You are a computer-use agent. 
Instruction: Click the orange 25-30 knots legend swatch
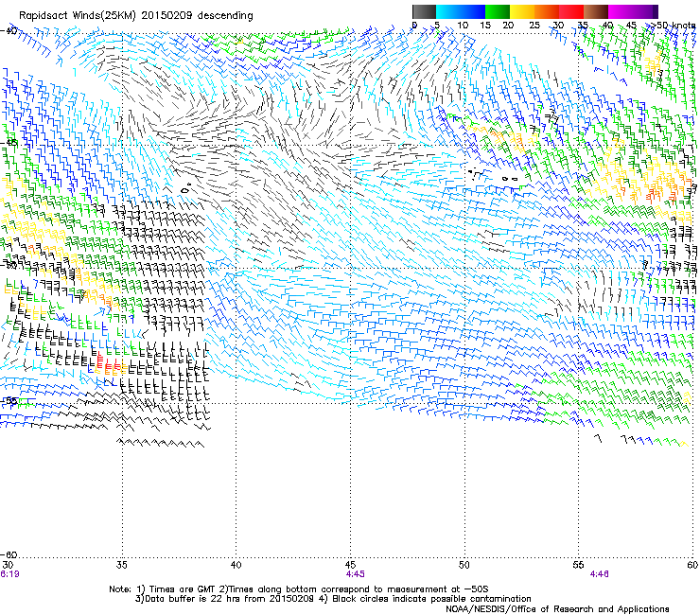547,11
